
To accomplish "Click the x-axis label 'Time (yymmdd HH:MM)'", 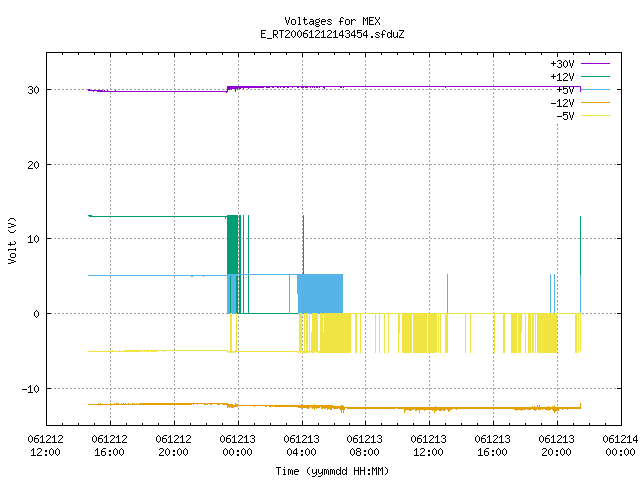I will click(332, 471).
